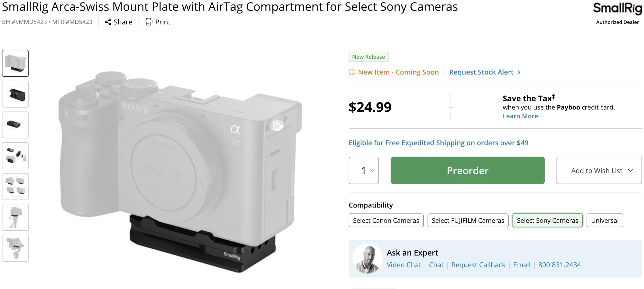Click the SmallRig brand logo
The height and width of the screenshot is (289, 644).
click(617, 9)
